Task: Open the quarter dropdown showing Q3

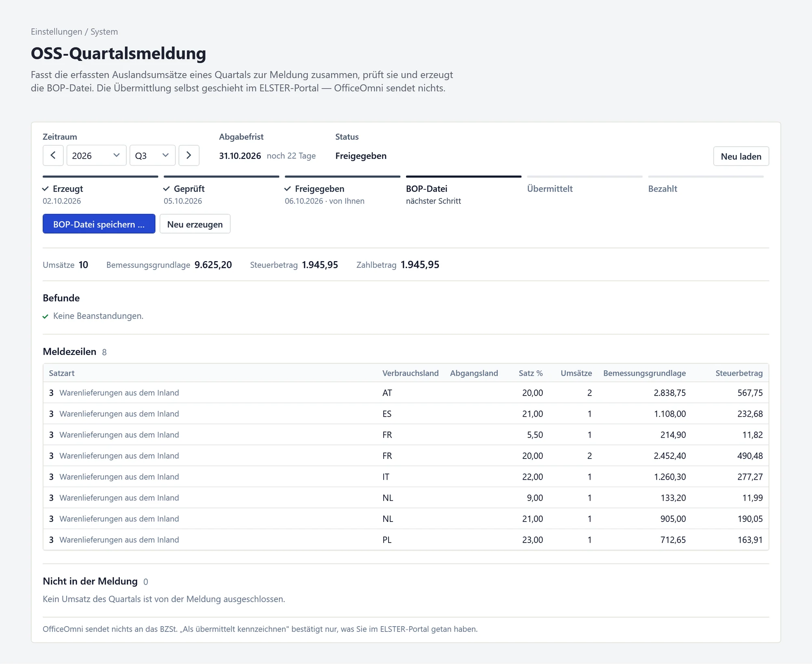Action: [152, 156]
